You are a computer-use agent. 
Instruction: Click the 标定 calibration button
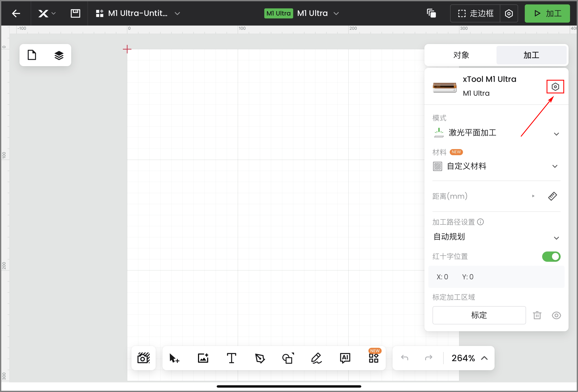(479, 315)
